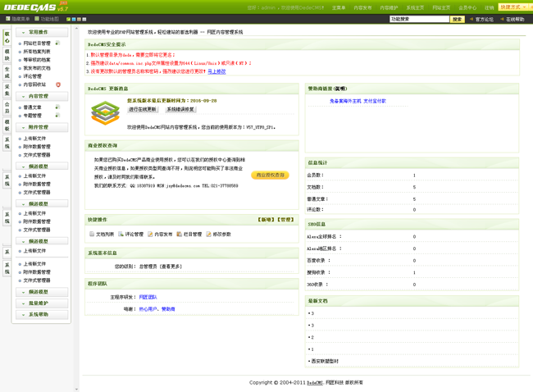Click the 功能搜索 input field

pyautogui.click(x=420, y=19)
